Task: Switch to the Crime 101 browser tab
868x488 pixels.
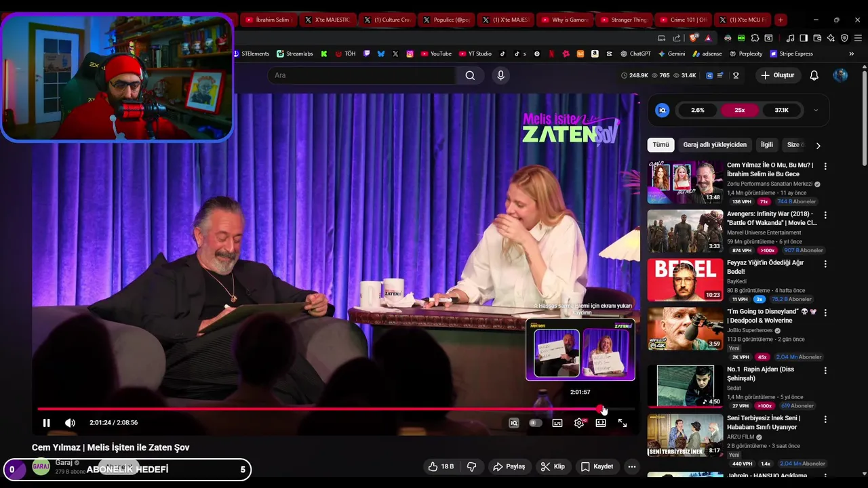Action: (x=683, y=20)
